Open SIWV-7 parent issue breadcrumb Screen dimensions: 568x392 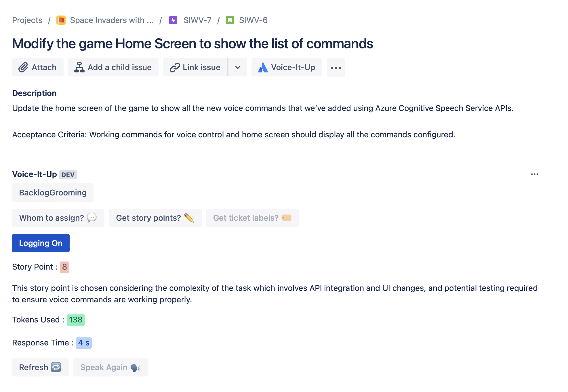[x=197, y=20]
